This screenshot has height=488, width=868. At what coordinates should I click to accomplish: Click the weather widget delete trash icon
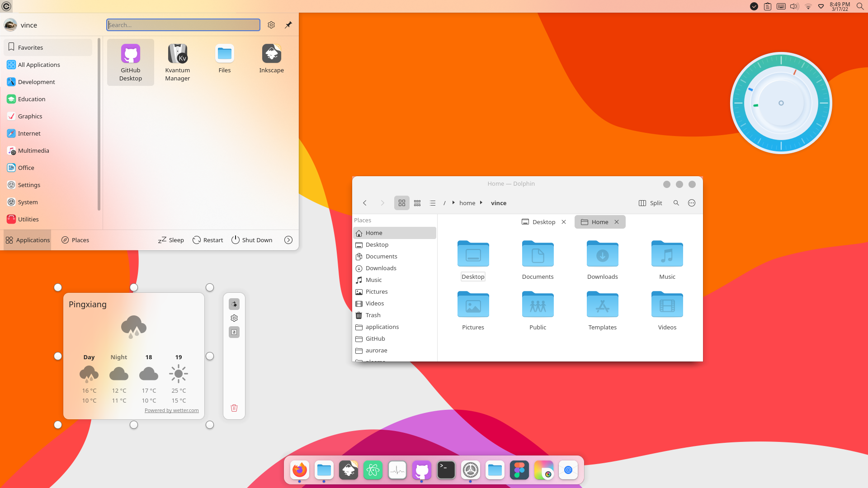pos(234,408)
